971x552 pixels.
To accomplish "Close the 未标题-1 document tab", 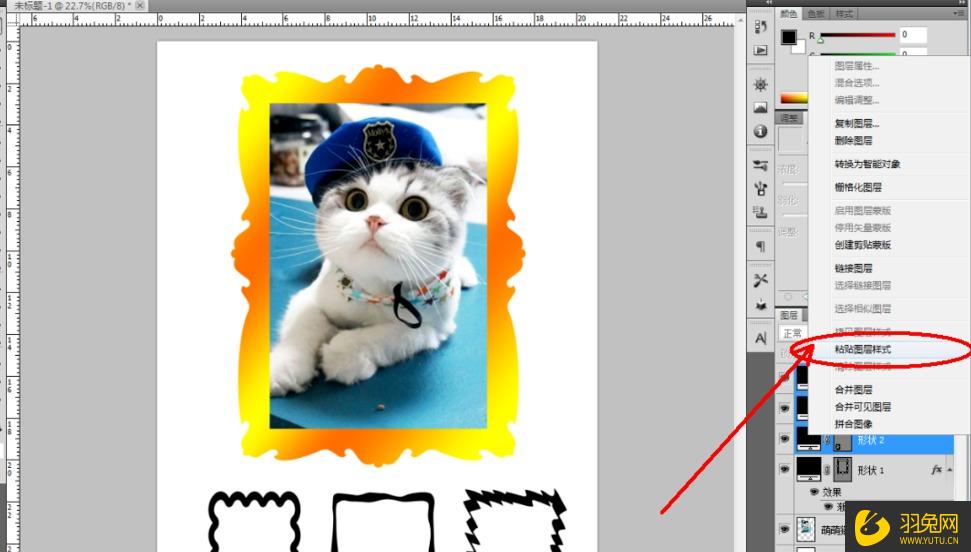I will (140, 5).
